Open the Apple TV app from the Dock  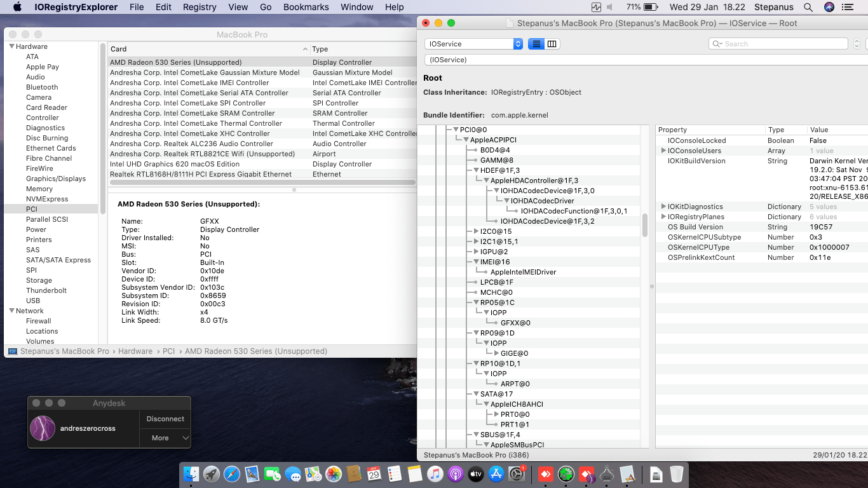(475, 474)
